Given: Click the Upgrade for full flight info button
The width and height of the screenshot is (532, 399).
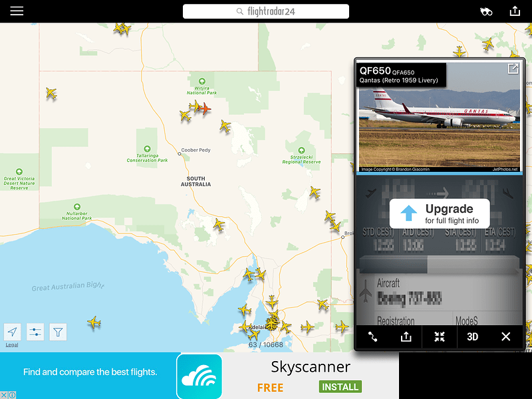Looking at the screenshot, I should pos(440,213).
